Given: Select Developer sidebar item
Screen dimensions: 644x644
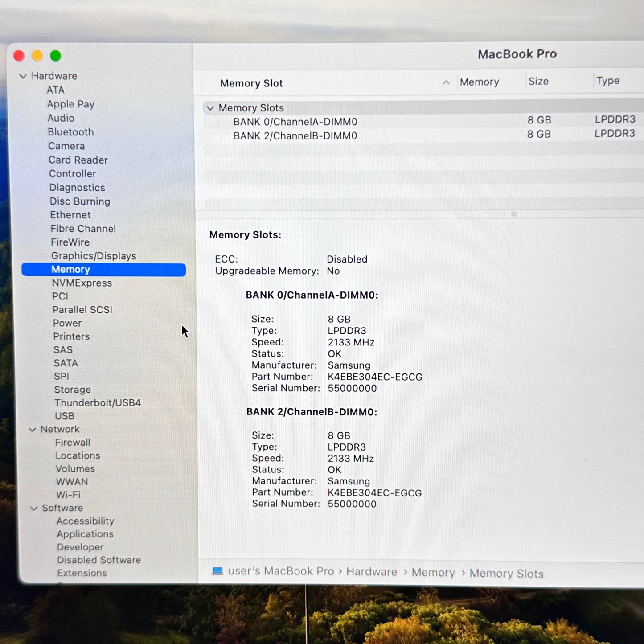Looking at the screenshot, I should coord(80,547).
